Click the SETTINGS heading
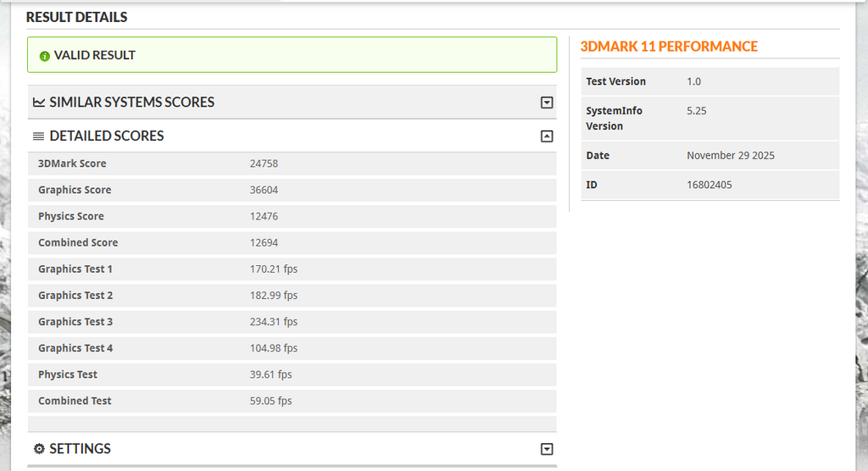 [81, 448]
